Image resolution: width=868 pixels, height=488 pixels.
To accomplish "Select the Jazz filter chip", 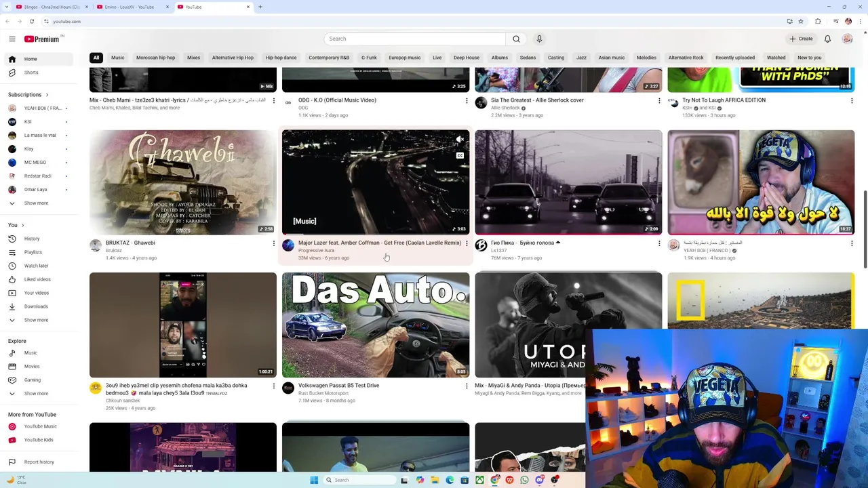I will [581, 58].
